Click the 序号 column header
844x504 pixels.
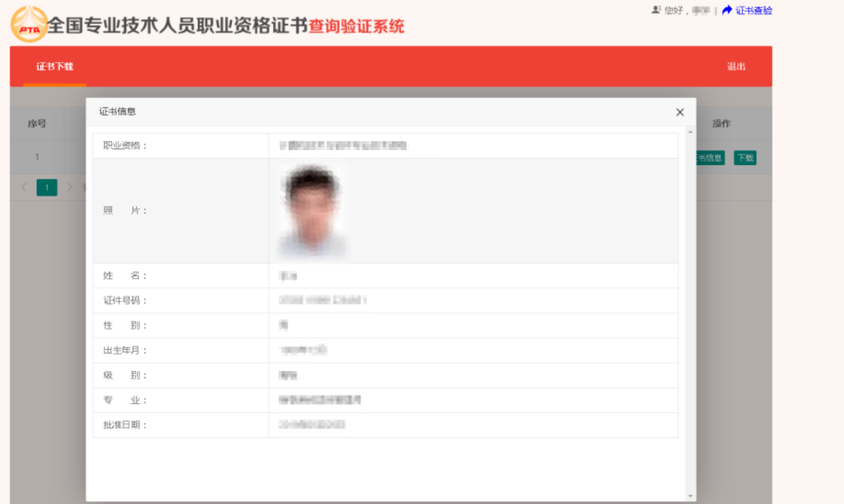37,124
